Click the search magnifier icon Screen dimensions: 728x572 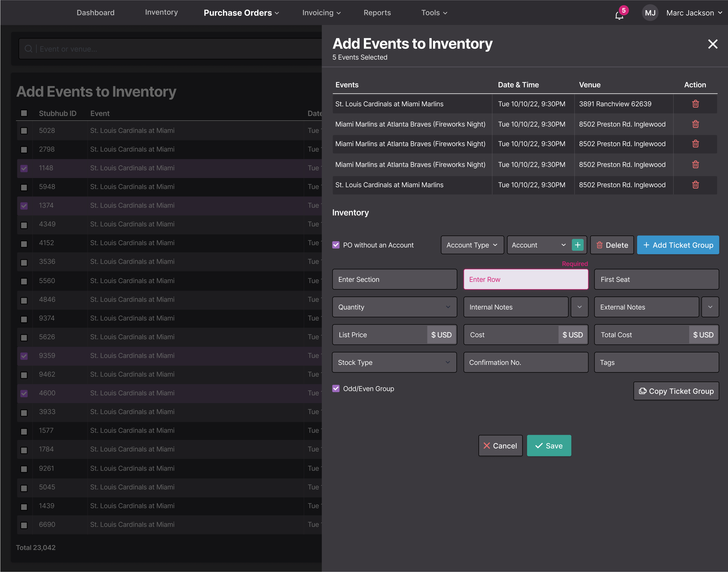[x=29, y=49]
